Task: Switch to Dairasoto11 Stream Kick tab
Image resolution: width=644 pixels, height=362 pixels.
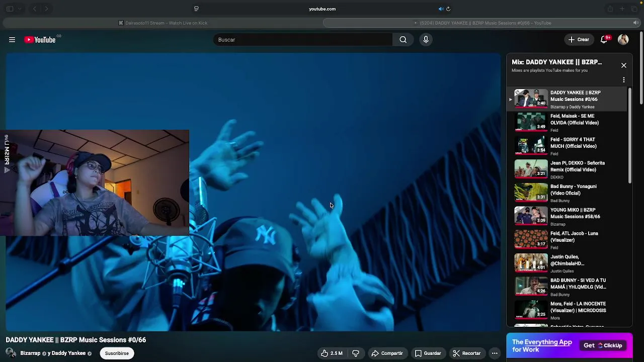Action: click(x=163, y=23)
